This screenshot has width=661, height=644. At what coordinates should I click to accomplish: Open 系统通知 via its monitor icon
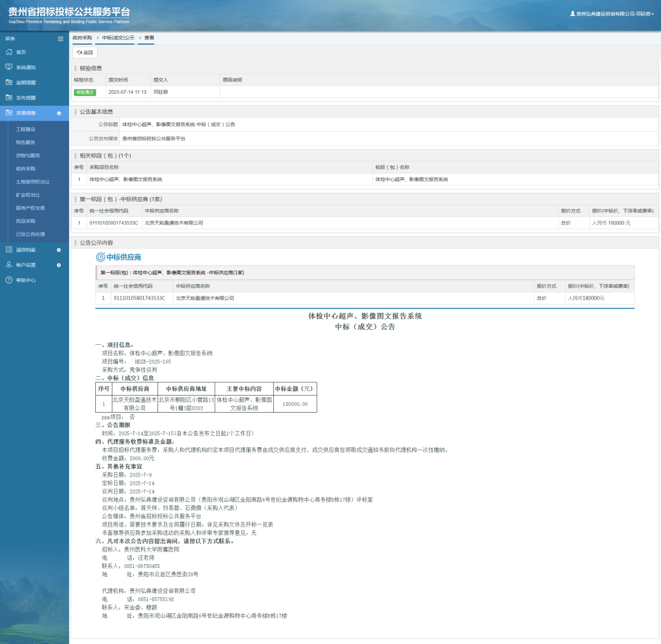pos(9,67)
